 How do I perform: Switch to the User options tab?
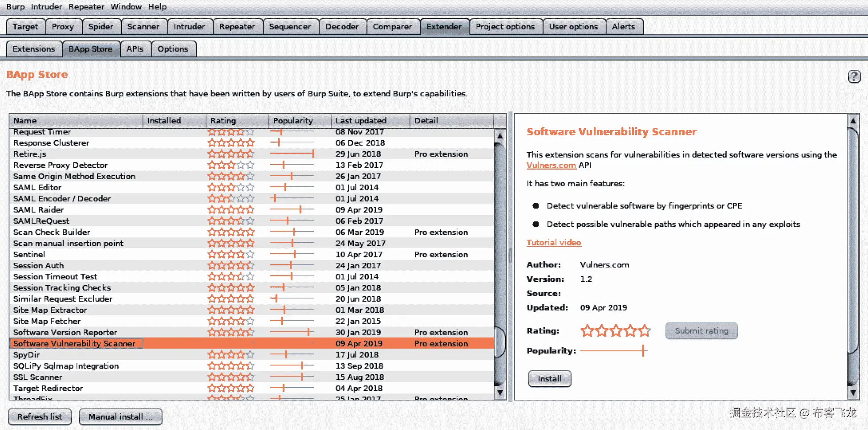click(573, 27)
